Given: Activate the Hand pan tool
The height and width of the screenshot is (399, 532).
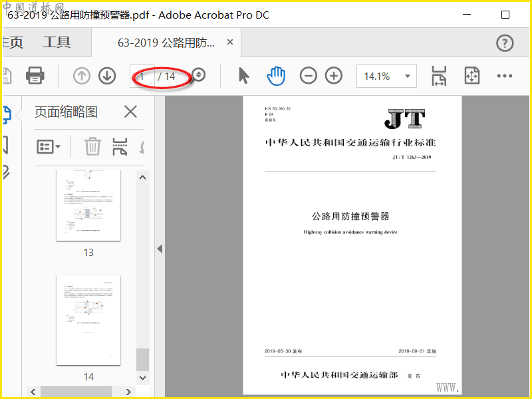Looking at the screenshot, I should (276, 76).
